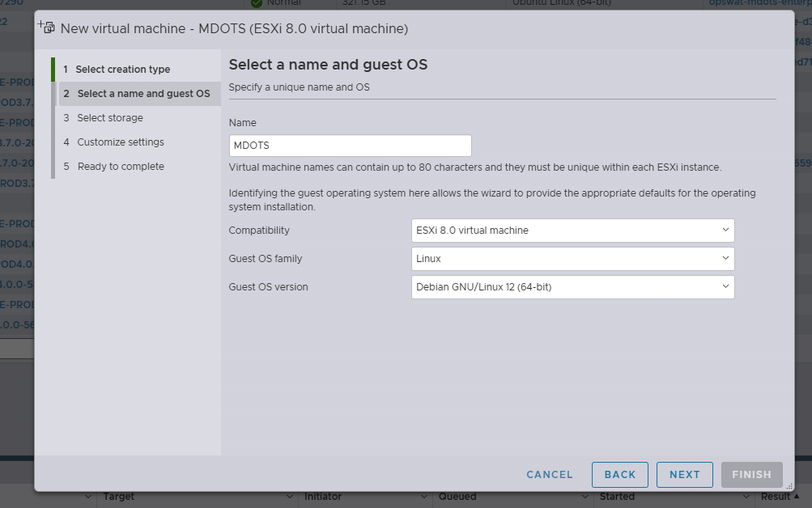The width and height of the screenshot is (812, 508).
Task: Click the Guest OS family label
Action: tap(266, 259)
